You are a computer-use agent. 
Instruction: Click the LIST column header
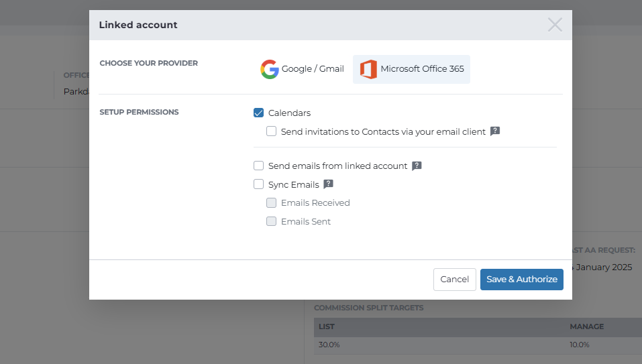pos(327,326)
